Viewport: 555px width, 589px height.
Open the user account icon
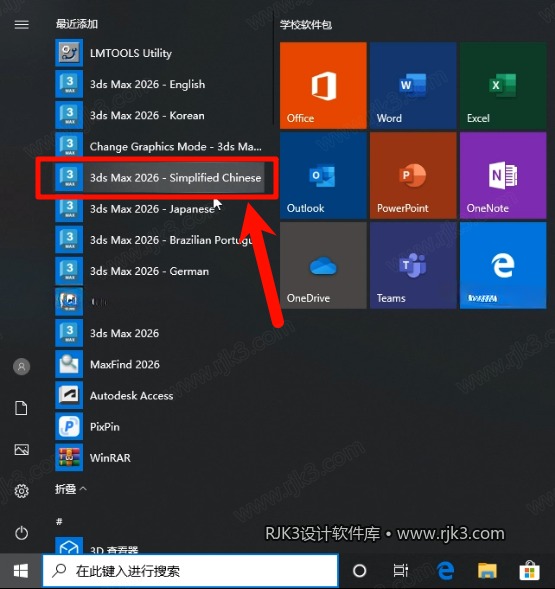point(21,367)
